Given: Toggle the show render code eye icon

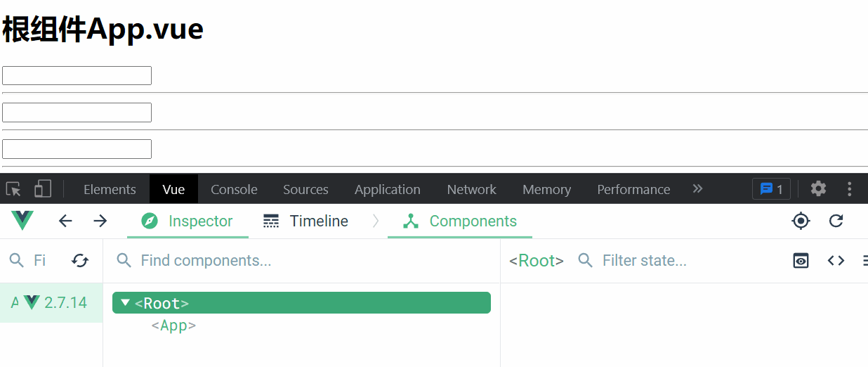Looking at the screenshot, I should coord(801,261).
